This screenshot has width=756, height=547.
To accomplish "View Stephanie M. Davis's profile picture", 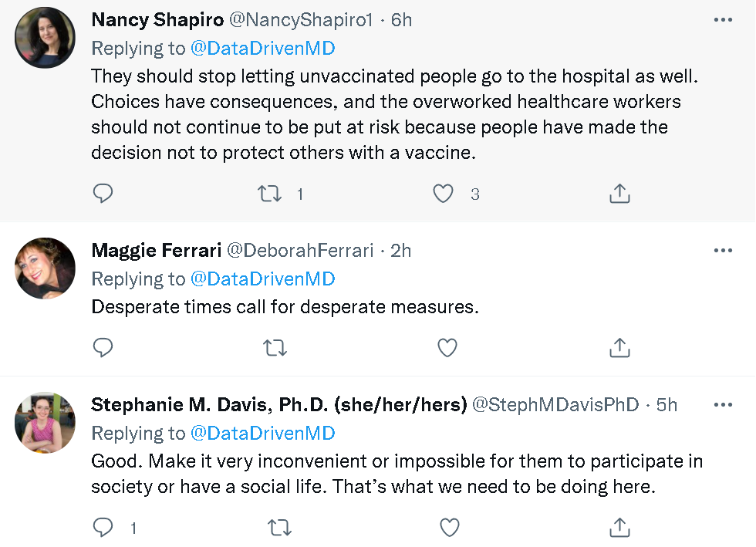I will [46, 421].
